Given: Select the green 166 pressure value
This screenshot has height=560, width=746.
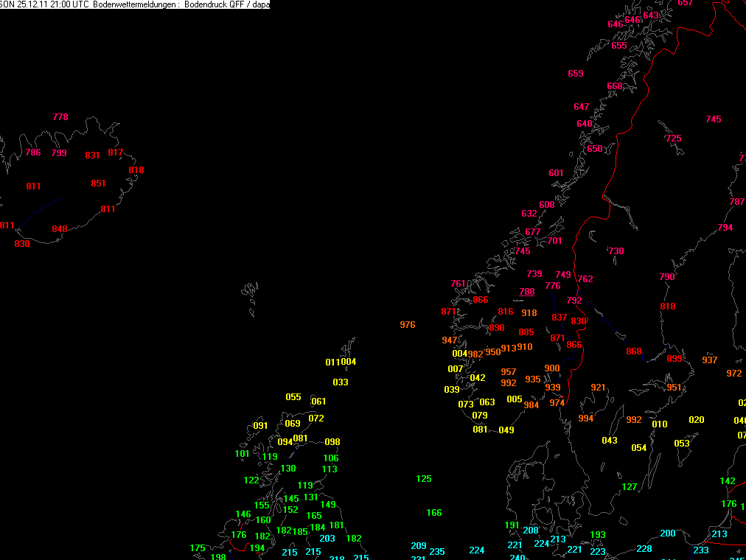Looking at the screenshot, I should [x=434, y=512].
